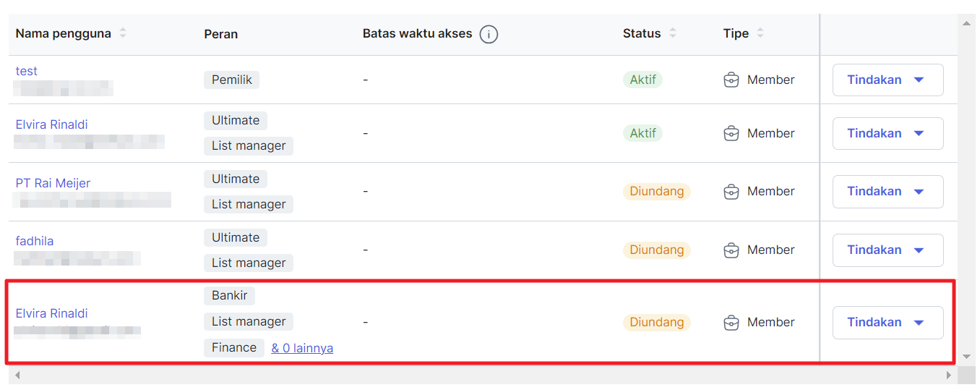
Task: Open the test user profile link
Action: click(27, 71)
